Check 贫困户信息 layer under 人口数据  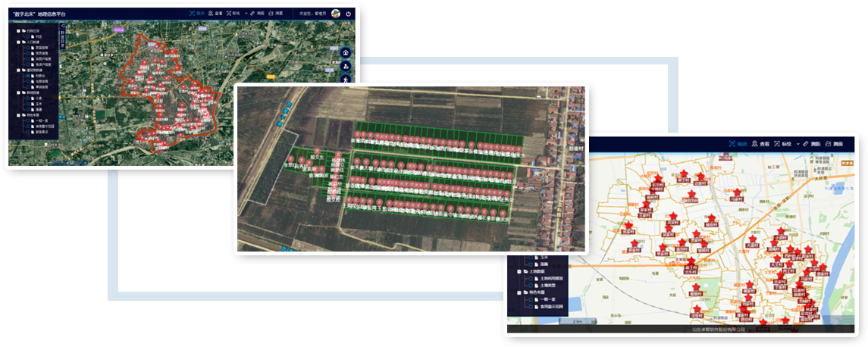pyautogui.click(x=28, y=58)
